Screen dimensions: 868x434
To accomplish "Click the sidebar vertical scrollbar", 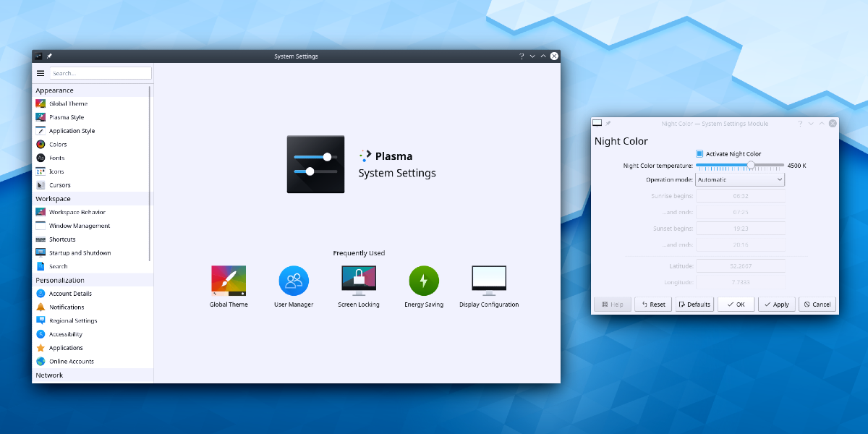I will coord(150,174).
